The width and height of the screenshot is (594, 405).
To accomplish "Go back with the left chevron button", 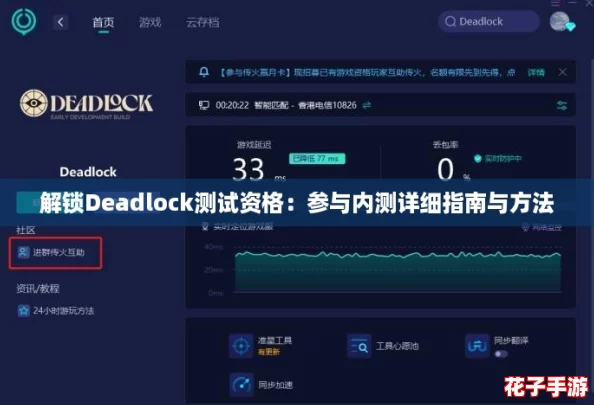I will point(61,22).
